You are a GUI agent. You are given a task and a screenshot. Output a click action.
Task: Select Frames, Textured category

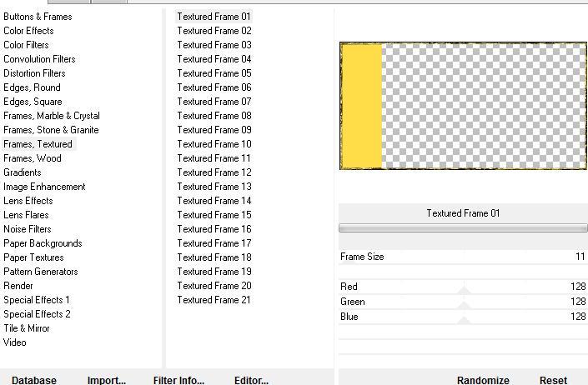pyautogui.click(x=38, y=144)
